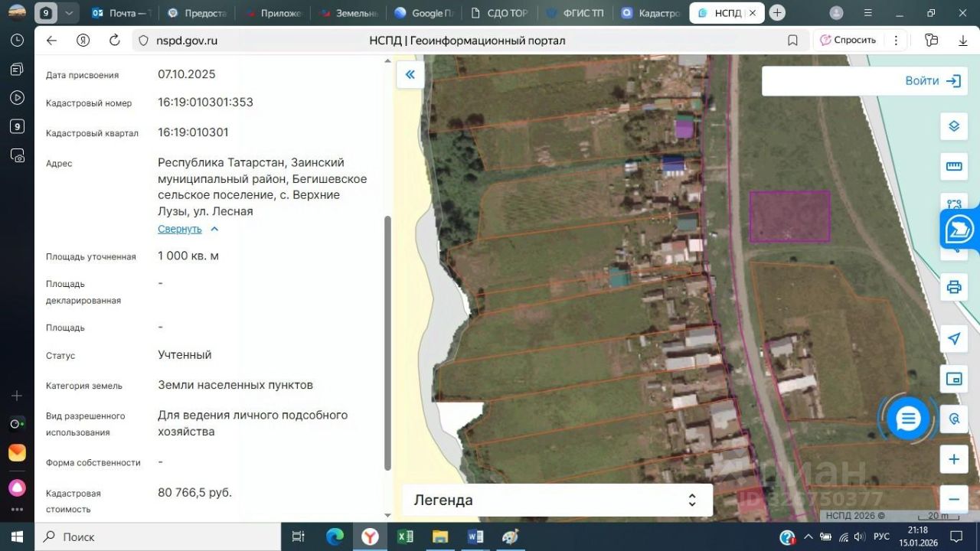Open Yandex home button in toolbar
Image resolution: width=980 pixels, height=551 pixels.
pos(83,41)
